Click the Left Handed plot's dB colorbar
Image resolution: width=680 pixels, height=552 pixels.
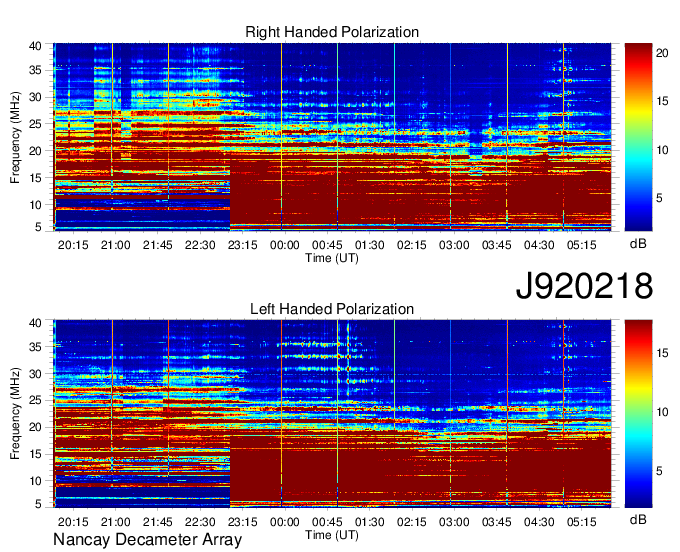pos(638,414)
